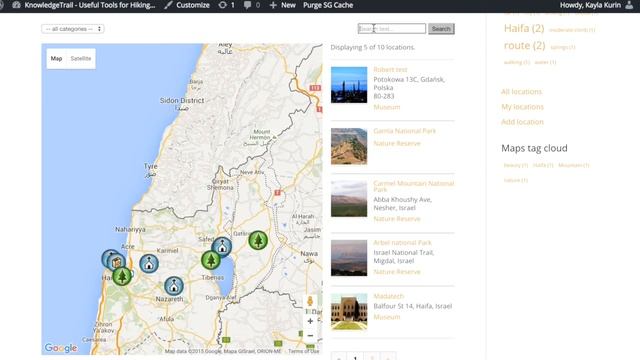Open the Madatech building thumbnail
The width and height of the screenshot is (640, 360).
pos(349,311)
